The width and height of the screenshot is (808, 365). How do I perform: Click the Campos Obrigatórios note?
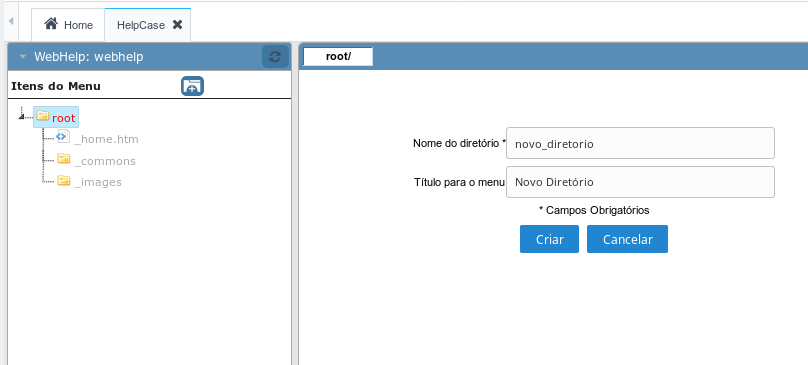click(594, 210)
